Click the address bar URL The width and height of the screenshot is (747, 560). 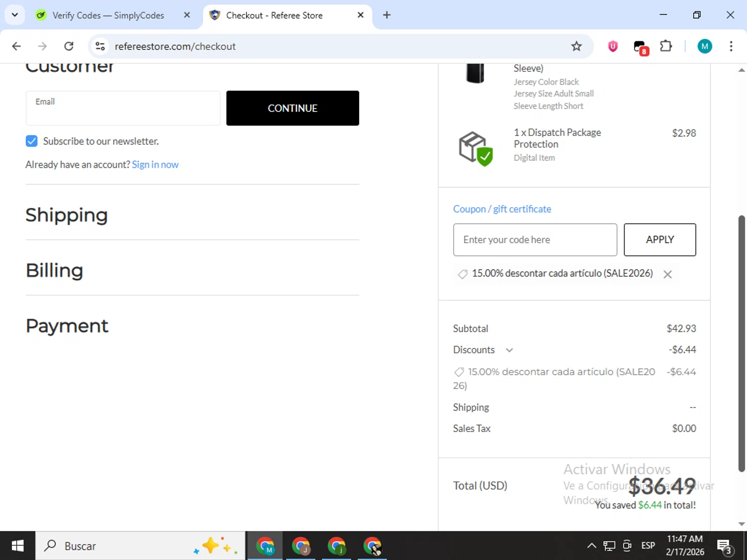[175, 46]
